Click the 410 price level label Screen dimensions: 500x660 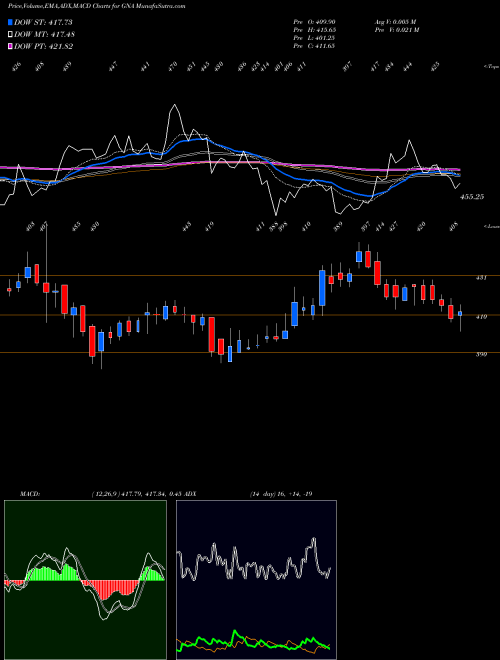pos(481,317)
